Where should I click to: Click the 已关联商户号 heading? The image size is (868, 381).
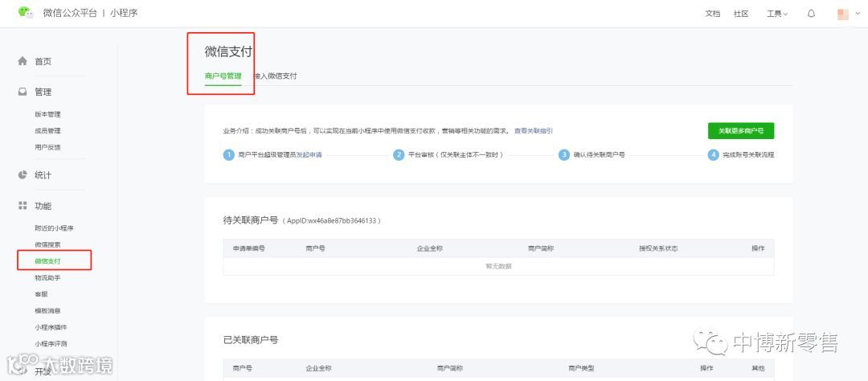pos(250,340)
